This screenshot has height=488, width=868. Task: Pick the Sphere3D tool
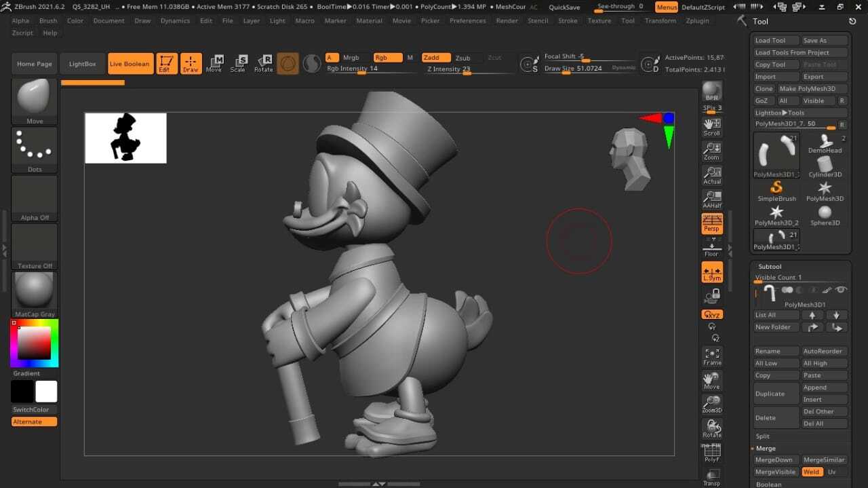[825, 215]
